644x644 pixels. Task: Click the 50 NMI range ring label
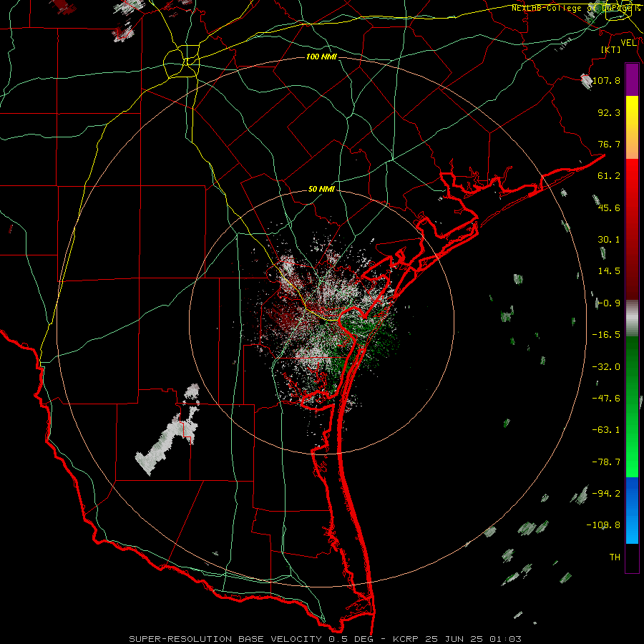point(321,190)
